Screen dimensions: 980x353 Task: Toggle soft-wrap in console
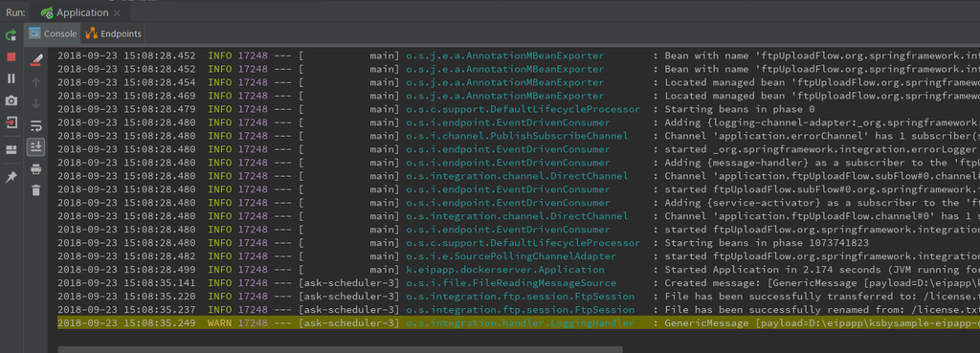(x=36, y=125)
